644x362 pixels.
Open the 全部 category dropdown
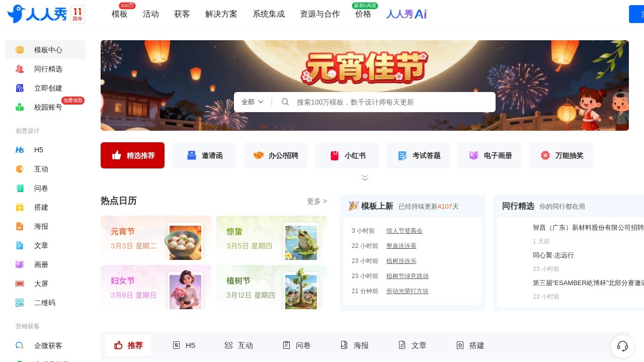coord(252,102)
